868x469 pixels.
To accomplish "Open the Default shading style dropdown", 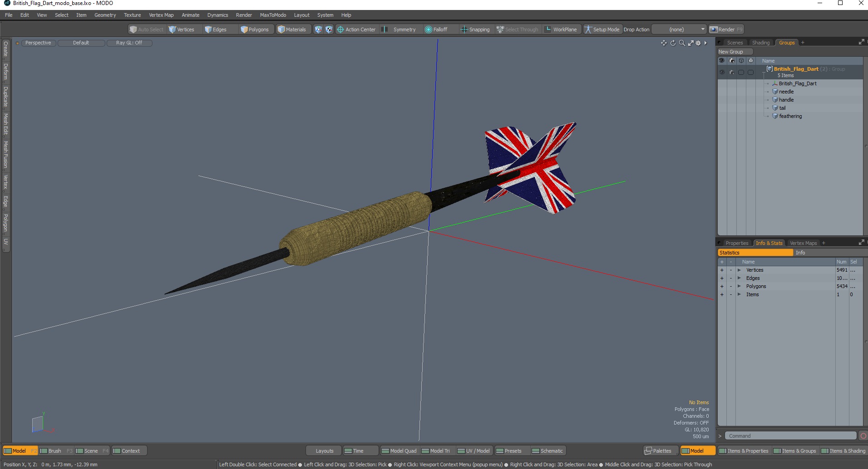I will point(81,43).
